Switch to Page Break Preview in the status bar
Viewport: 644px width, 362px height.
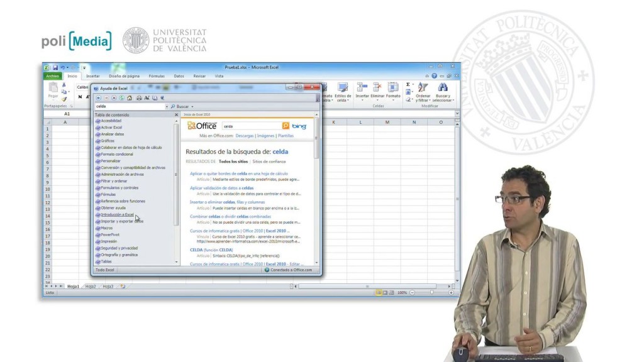pyautogui.click(x=391, y=293)
